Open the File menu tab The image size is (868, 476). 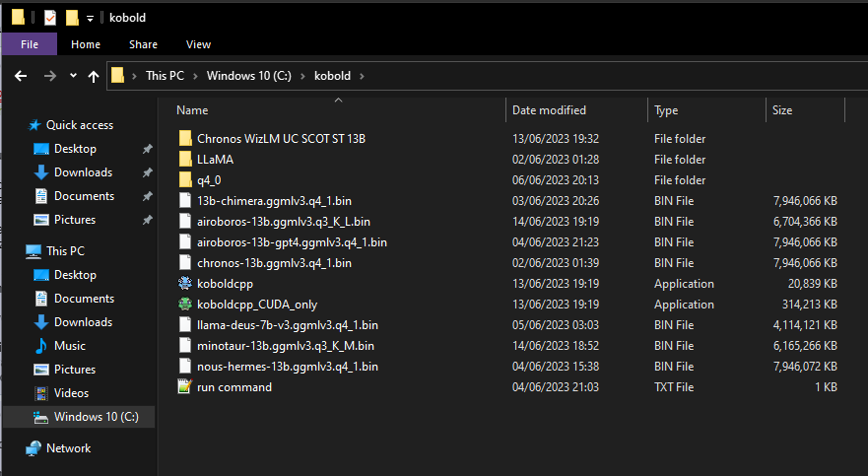point(30,44)
